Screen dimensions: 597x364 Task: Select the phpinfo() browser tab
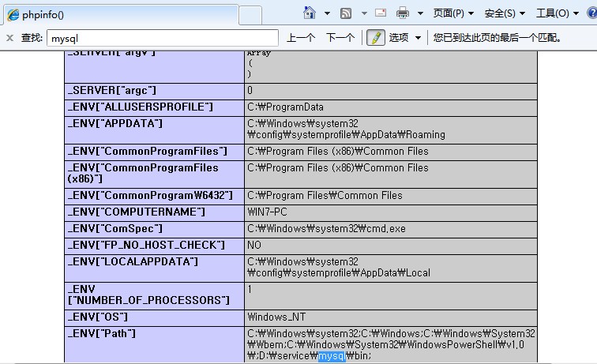tap(118, 14)
